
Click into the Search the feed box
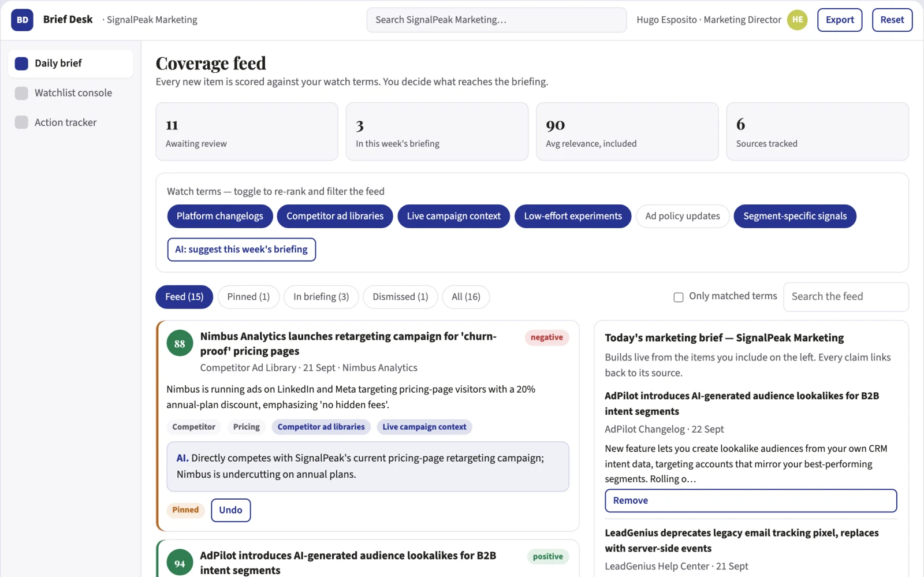[x=846, y=297]
